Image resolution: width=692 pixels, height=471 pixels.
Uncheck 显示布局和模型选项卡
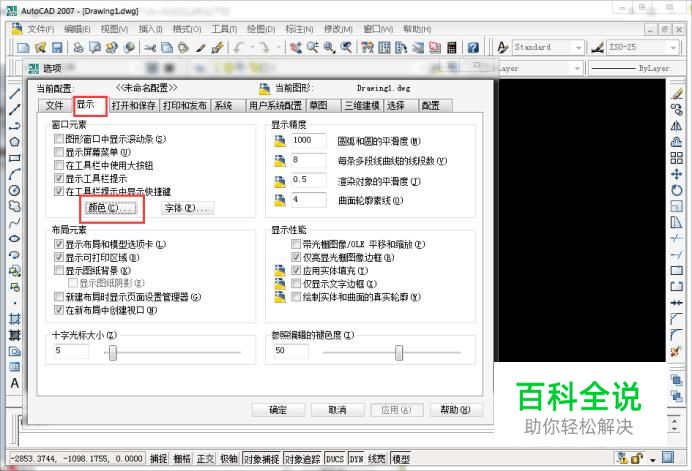click(59, 244)
